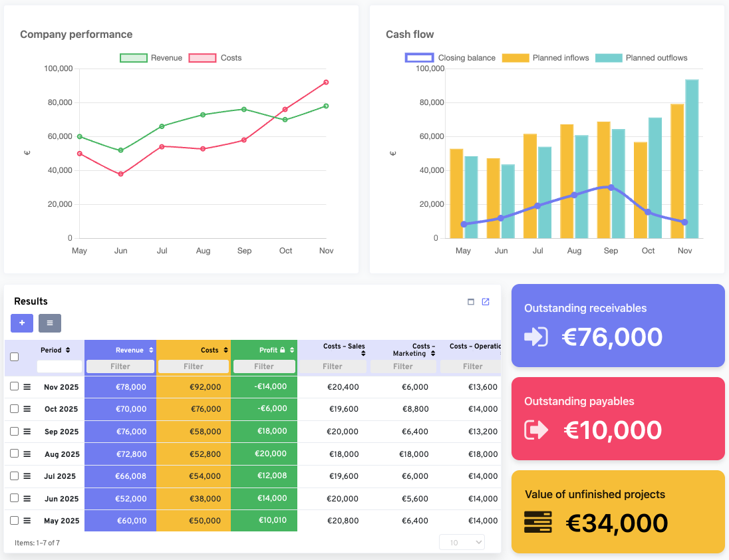Click the drag handle icon for Jul 2025
The image size is (729, 560).
27,476
